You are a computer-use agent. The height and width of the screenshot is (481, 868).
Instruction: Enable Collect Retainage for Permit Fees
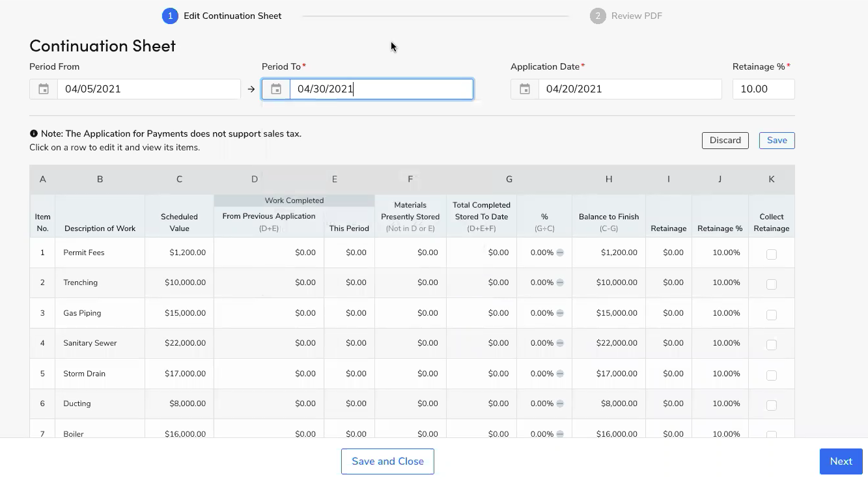point(771,254)
